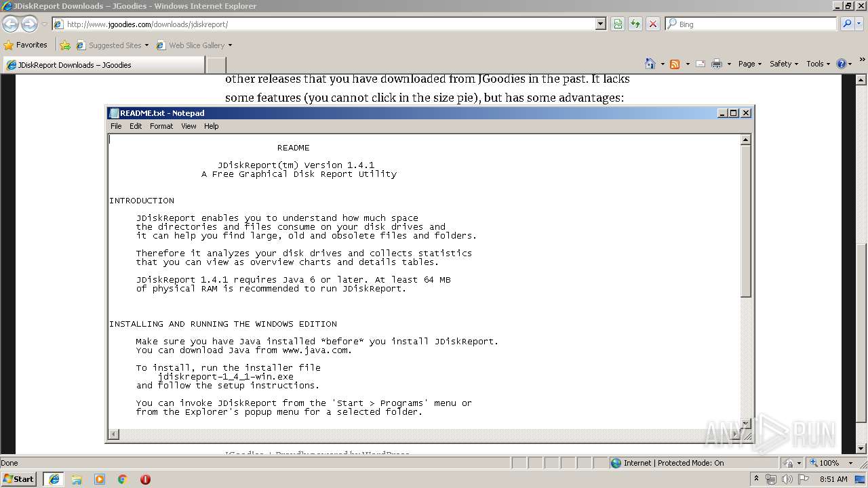Image resolution: width=868 pixels, height=488 pixels.
Task: Click the Bing search magnifier button
Action: coord(846,24)
